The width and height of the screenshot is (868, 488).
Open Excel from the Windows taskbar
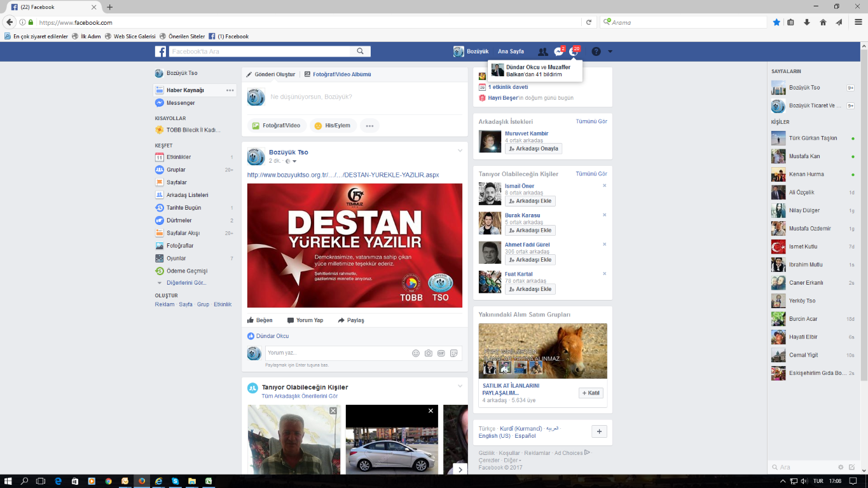coord(208,481)
